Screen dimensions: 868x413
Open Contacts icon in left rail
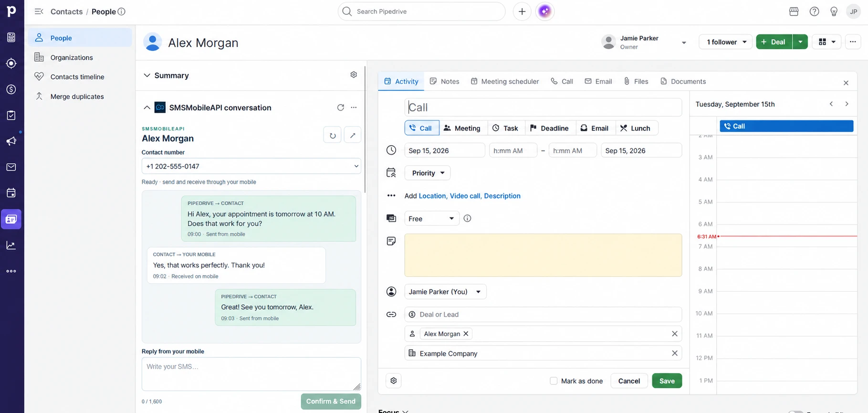click(11, 219)
